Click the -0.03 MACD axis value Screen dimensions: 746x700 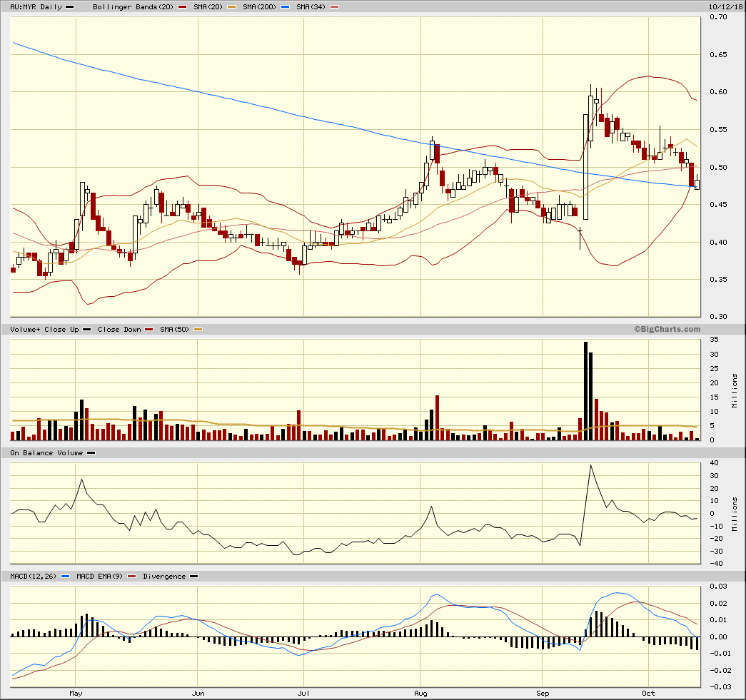point(720,686)
